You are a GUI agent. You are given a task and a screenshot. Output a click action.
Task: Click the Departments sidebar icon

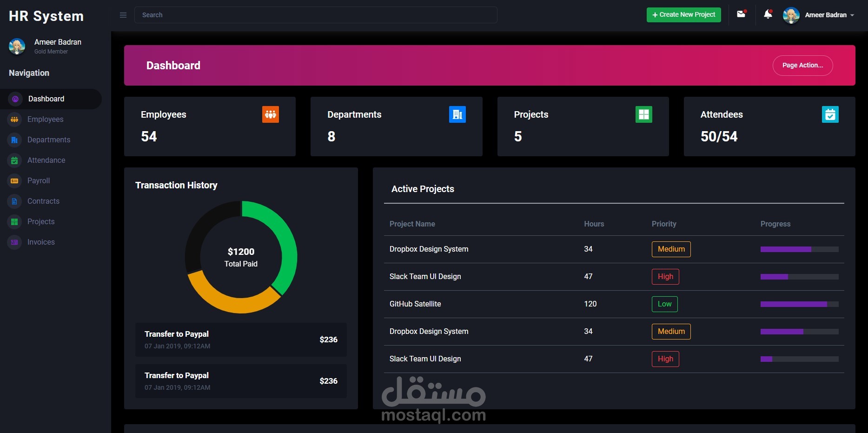[14, 140]
